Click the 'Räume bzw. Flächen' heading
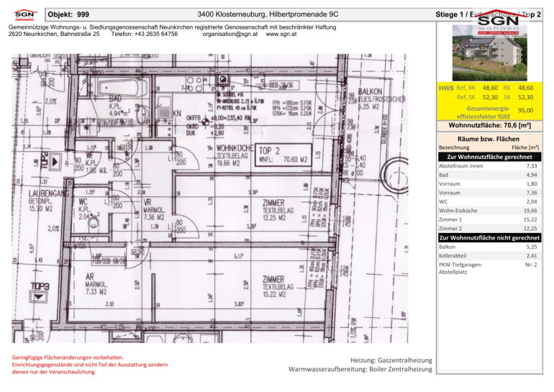This screenshot has height=392, width=554. point(489,139)
